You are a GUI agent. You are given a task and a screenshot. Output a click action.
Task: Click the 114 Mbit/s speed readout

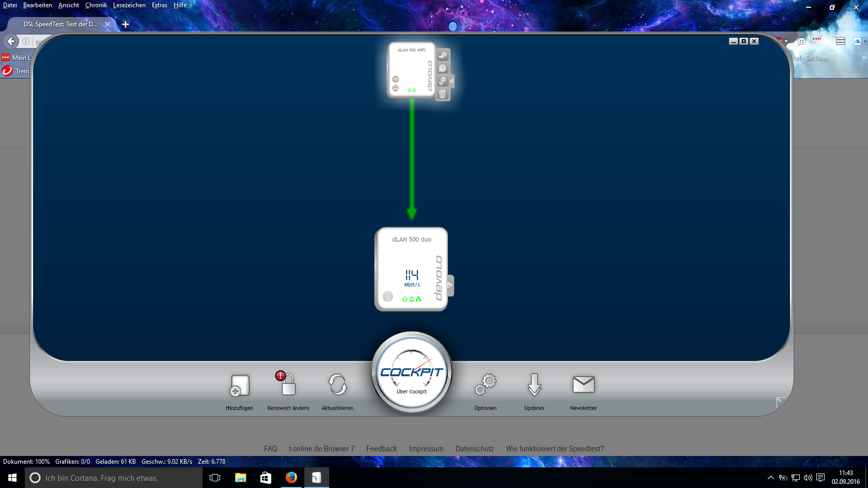[x=412, y=278]
